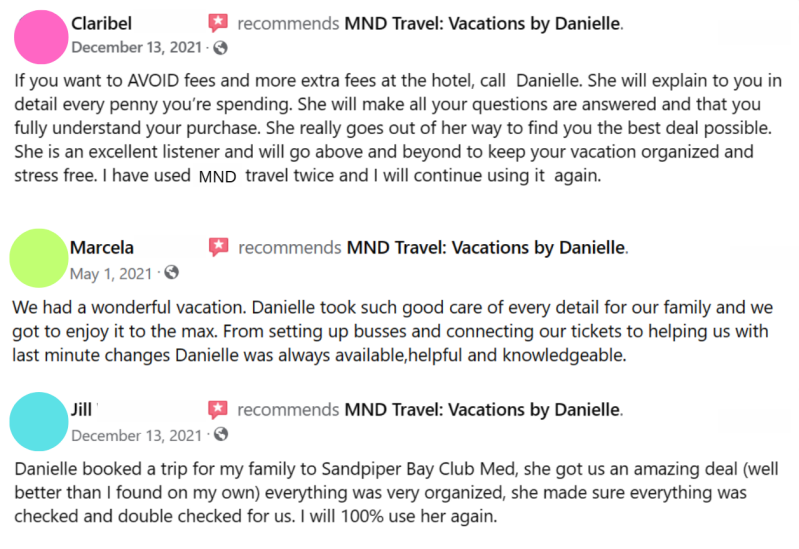Open MND Travel page link in Jill's review
The height and width of the screenshot is (549, 799).
pyautogui.click(x=482, y=410)
